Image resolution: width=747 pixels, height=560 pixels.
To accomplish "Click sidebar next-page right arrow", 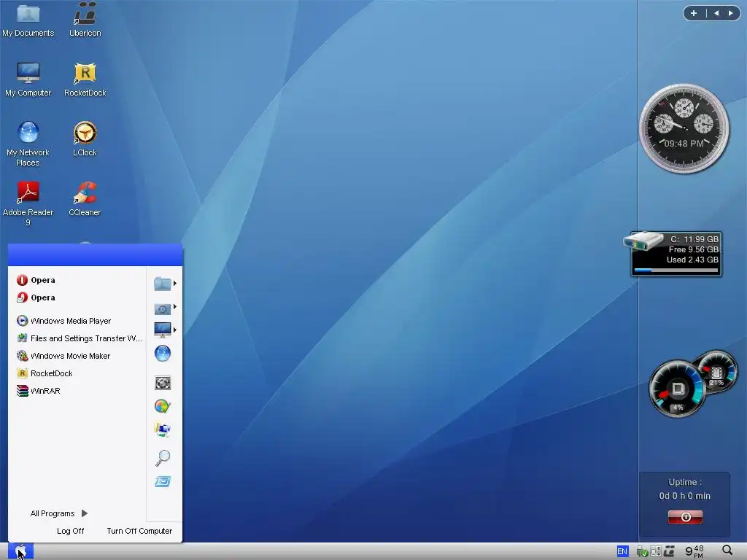I will [730, 13].
